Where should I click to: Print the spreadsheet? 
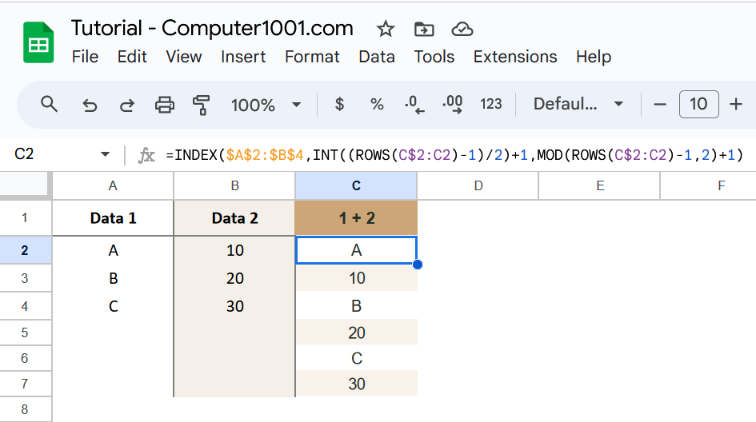[x=164, y=105]
